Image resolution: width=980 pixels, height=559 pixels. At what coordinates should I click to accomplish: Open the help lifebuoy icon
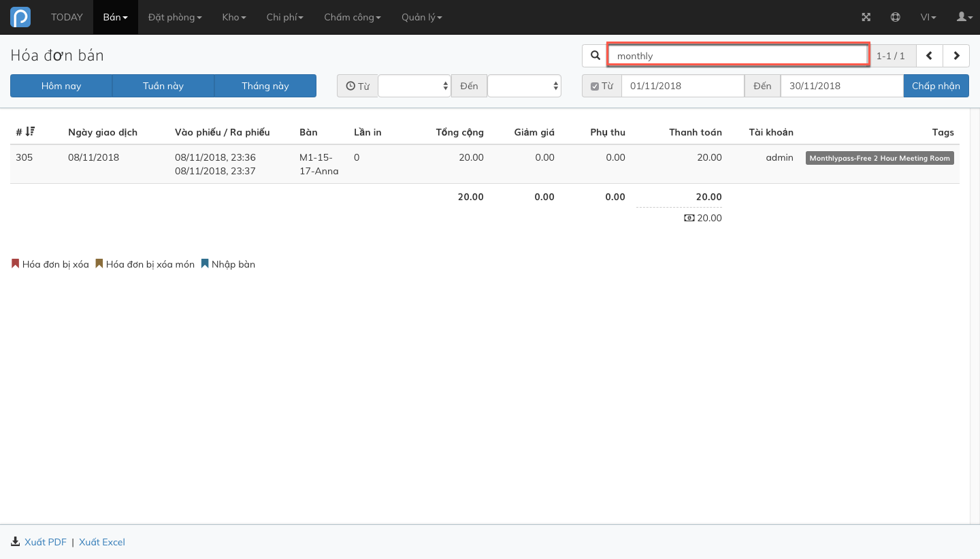896,17
